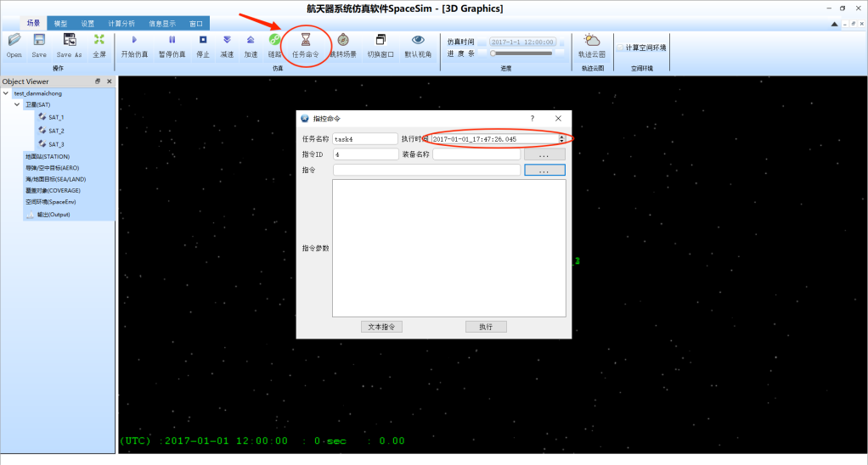Pause the simulation with 暂停仿真
Image resolution: width=868 pixels, height=465 pixels.
click(172, 40)
